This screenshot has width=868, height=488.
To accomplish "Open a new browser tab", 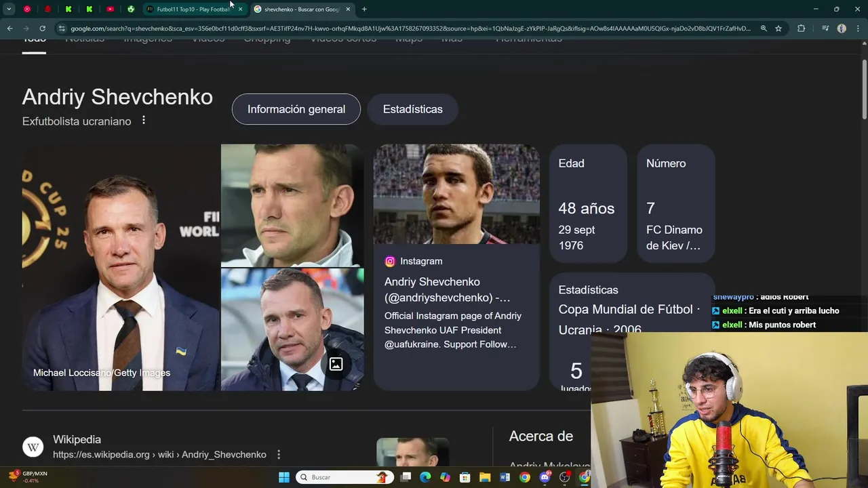I will [364, 9].
